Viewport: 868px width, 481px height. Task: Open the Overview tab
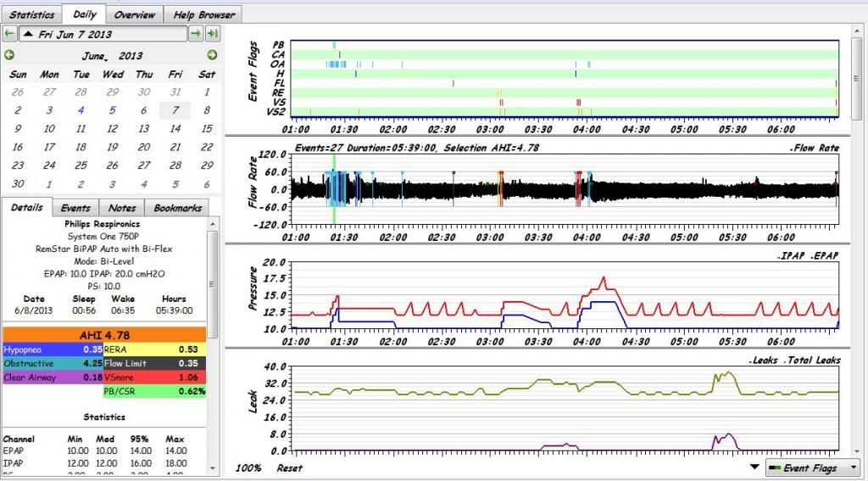tap(135, 14)
